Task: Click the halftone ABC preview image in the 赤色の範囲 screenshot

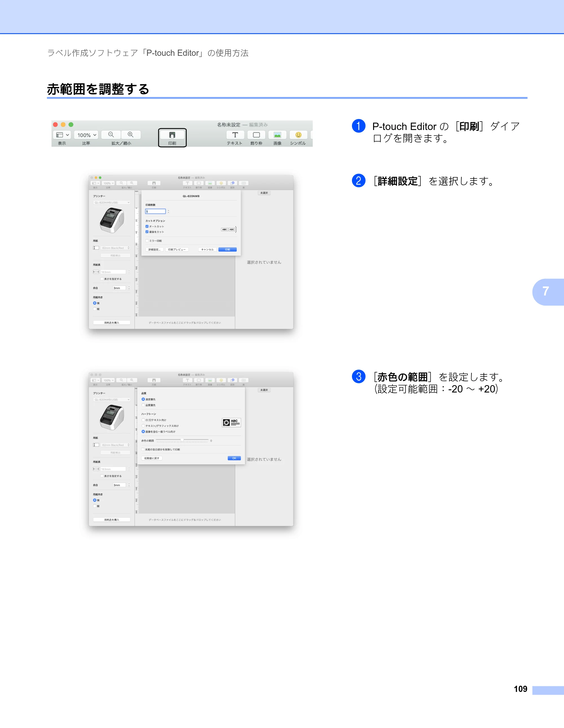Action: pyautogui.click(x=231, y=422)
